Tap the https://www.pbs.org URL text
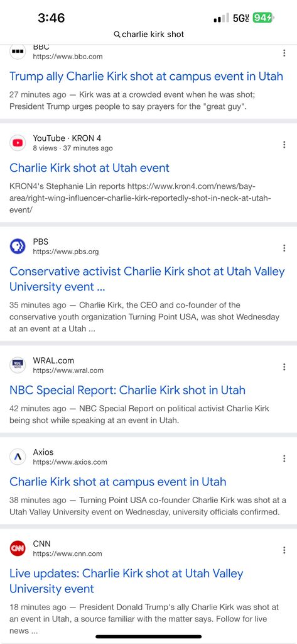This screenshot has width=297, height=644. click(66, 252)
